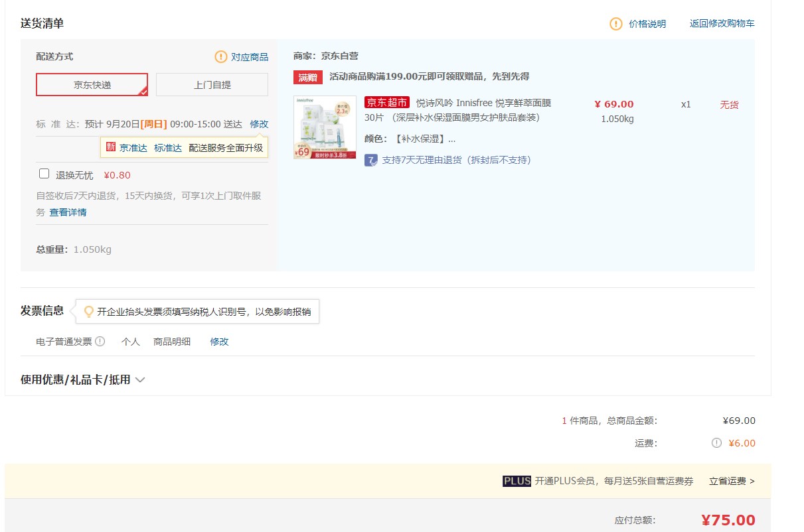The height and width of the screenshot is (532, 804).
Task: Click the [周日] delivery day text
Action: [x=154, y=124]
